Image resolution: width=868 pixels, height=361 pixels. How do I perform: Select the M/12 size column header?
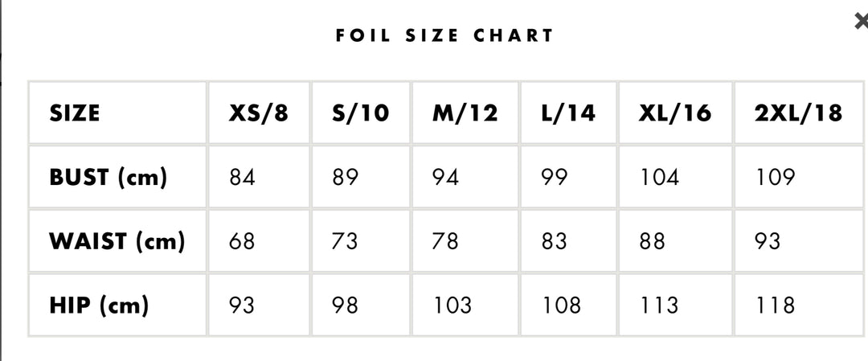pos(465,113)
